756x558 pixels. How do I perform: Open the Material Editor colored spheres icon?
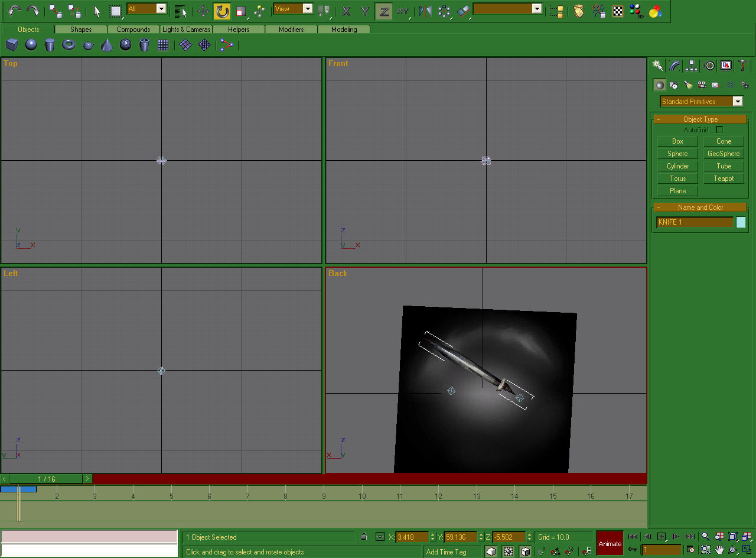654,11
